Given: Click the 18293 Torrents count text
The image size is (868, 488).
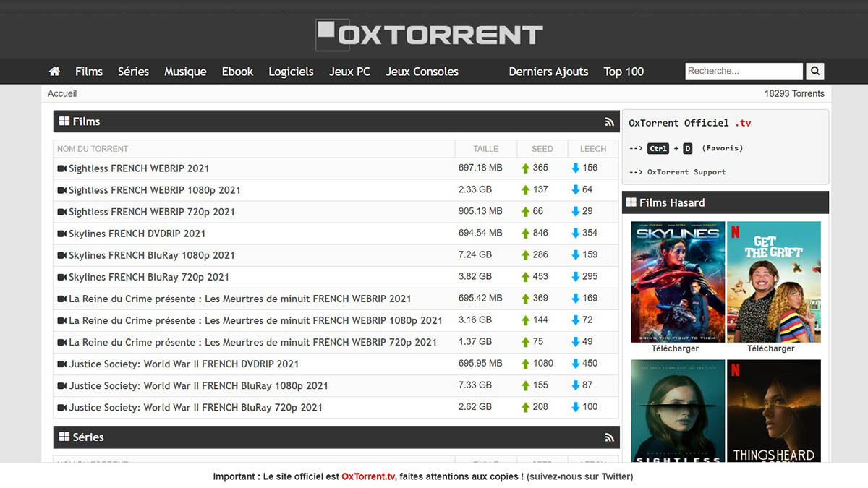Looking at the screenshot, I should (794, 93).
